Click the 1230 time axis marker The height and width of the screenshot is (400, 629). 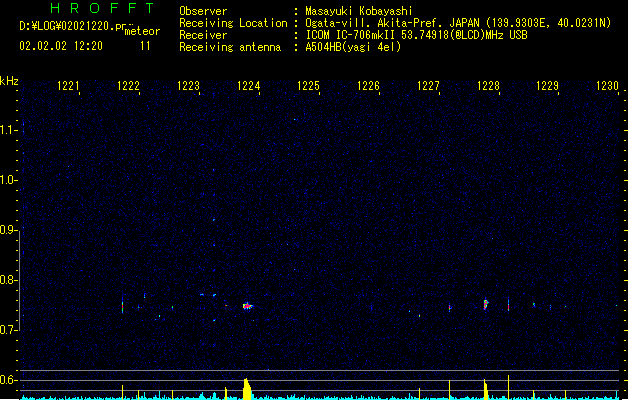coord(607,86)
